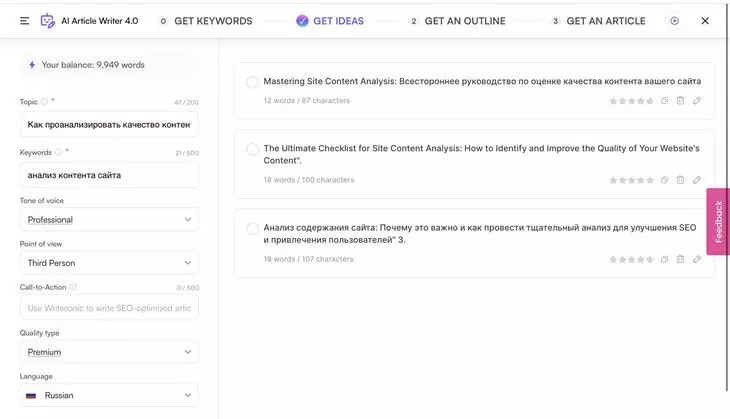
Task: Click the Ultimate Checklist for Site Content title
Action: point(481,154)
